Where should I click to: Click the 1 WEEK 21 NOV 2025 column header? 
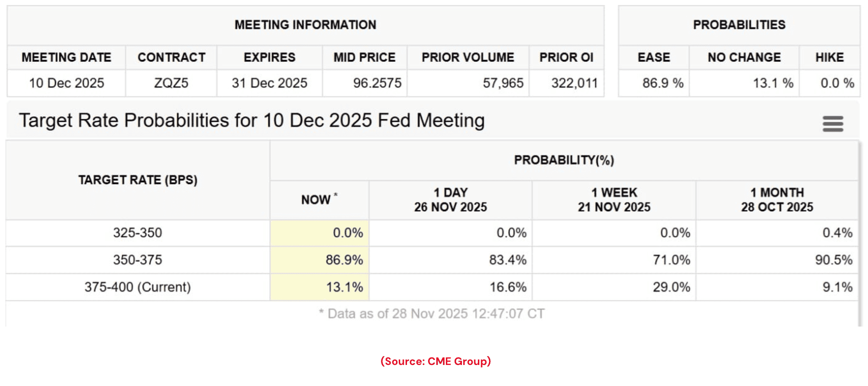[x=613, y=199]
